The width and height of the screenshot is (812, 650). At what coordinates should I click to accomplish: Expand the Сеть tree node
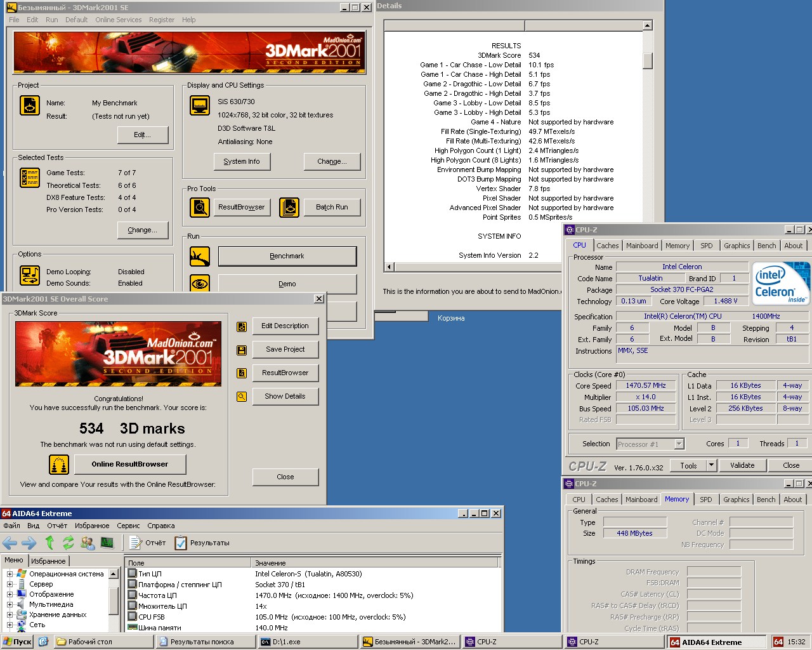coord(10,625)
